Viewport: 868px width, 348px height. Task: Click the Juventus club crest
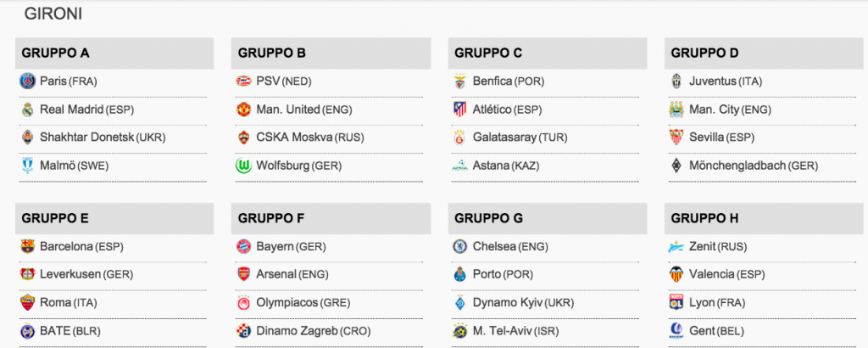click(x=676, y=81)
